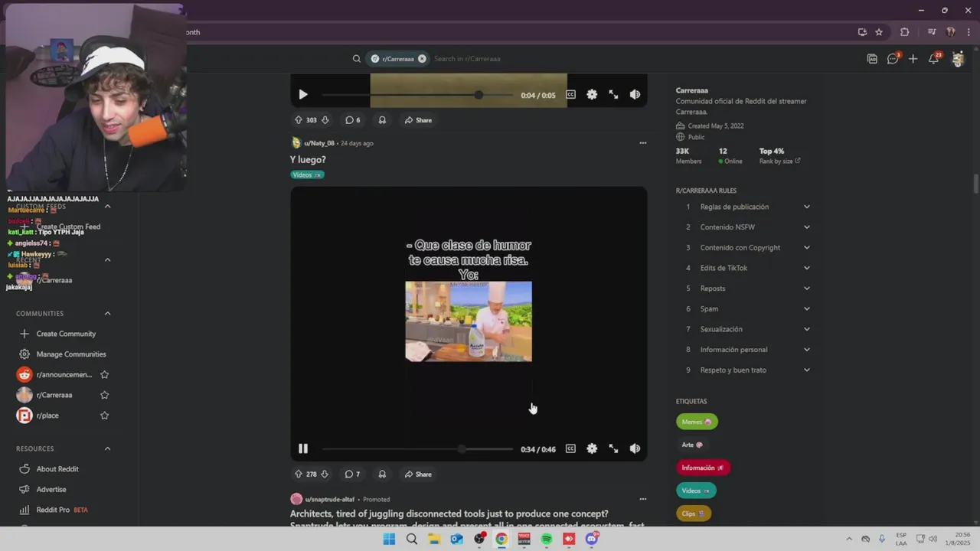980x551 pixels.
Task: Upvote the post with 303 votes
Action: click(x=299, y=120)
